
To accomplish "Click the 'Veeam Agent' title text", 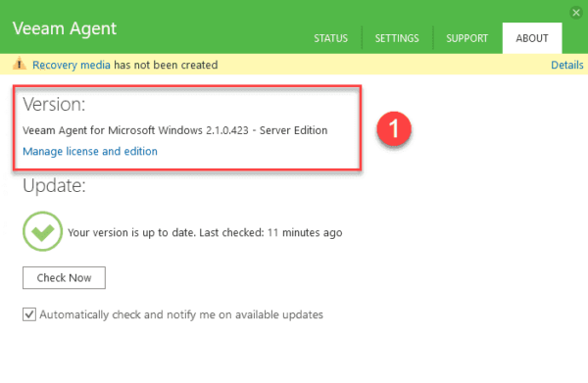I will [65, 28].
